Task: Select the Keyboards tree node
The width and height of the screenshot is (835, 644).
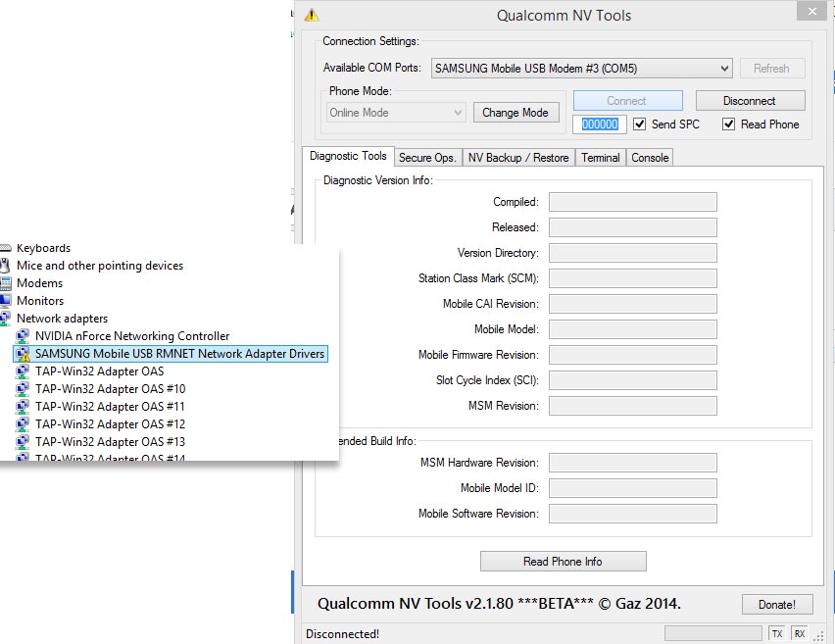Action: (x=43, y=248)
